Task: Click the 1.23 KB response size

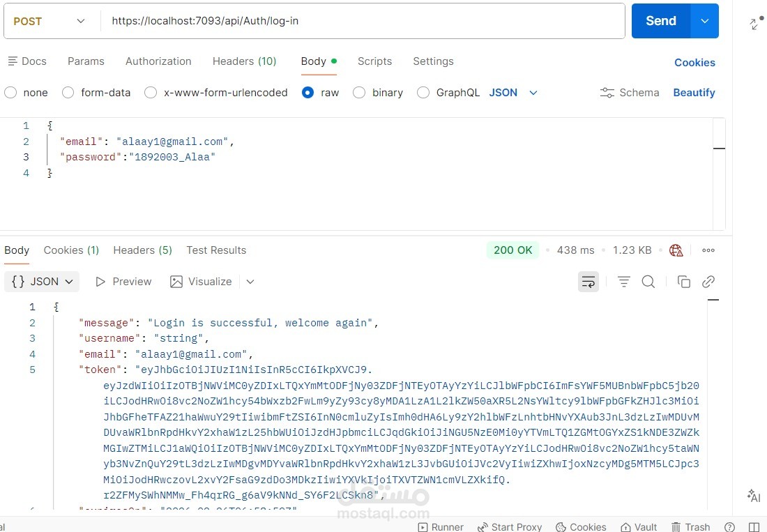Action: coord(632,250)
